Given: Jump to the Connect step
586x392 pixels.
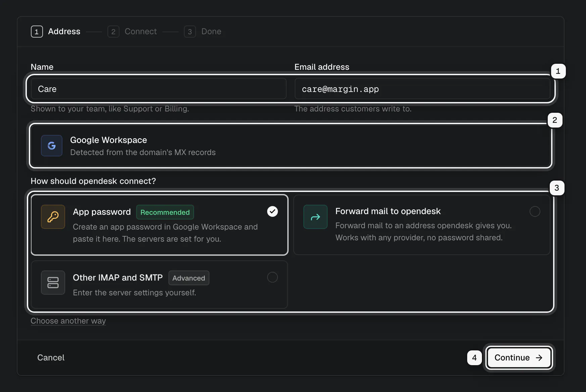Looking at the screenshot, I should click(132, 32).
